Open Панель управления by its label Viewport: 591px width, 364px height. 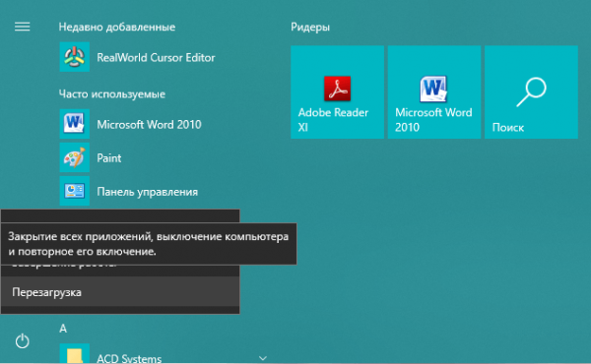(147, 192)
